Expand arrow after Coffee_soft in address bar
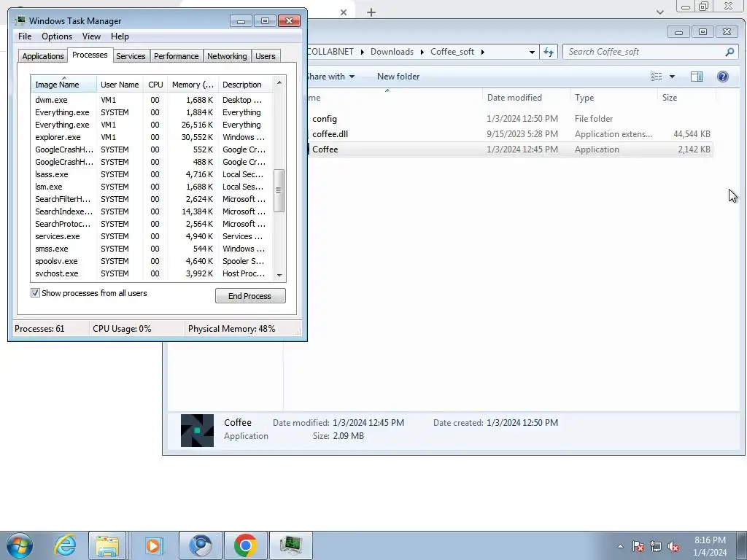Screen dimensions: 747x560 482,52
